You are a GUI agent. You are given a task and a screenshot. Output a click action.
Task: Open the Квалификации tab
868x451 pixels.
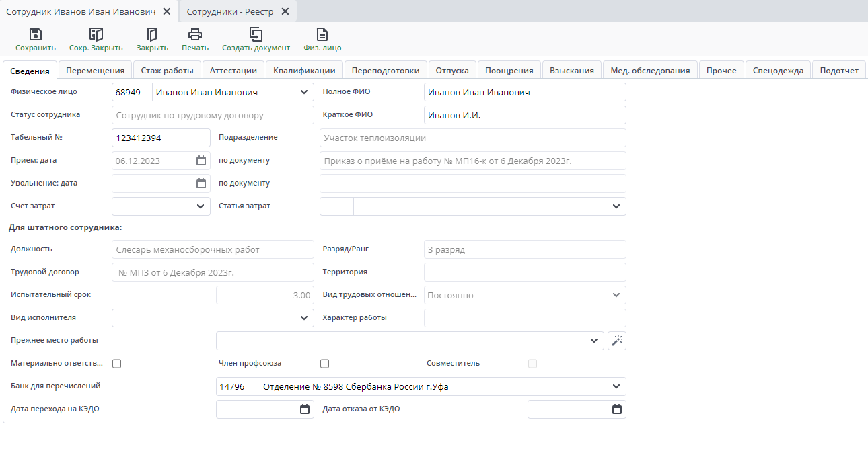coord(305,71)
